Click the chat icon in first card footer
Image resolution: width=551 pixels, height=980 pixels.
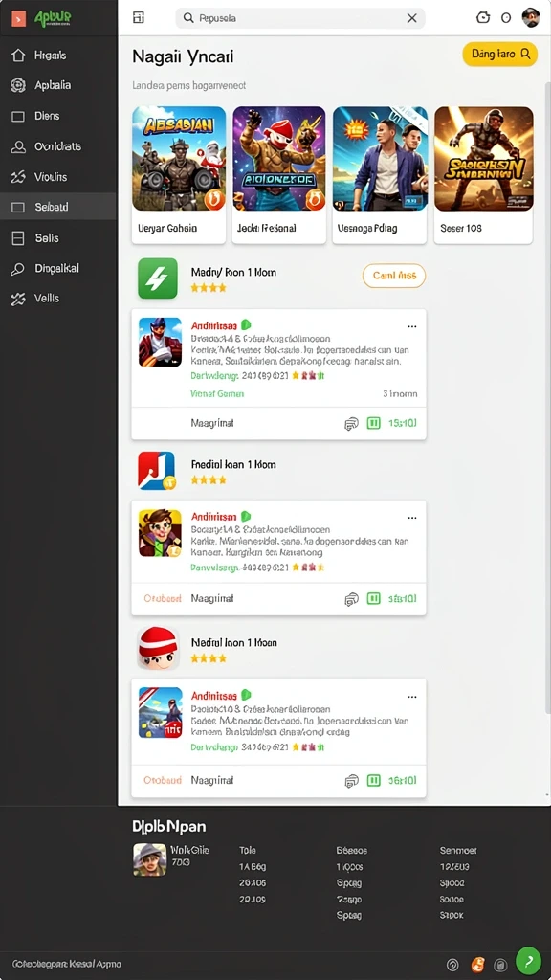352,424
